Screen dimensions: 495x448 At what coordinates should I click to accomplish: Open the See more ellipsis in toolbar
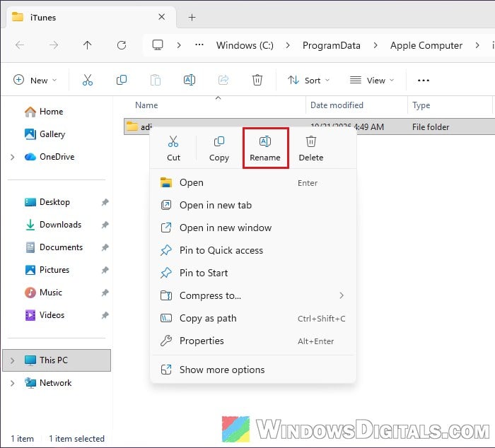[423, 81]
